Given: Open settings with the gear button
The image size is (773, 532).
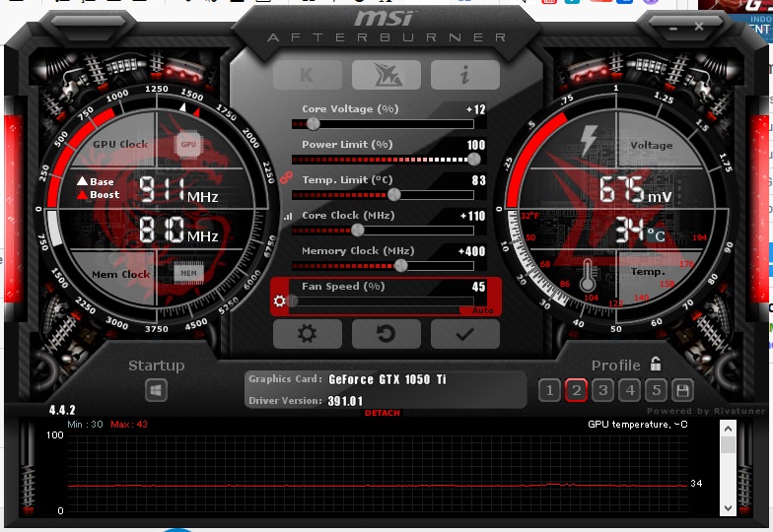Looking at the screenshot, I should pos(307,334).
